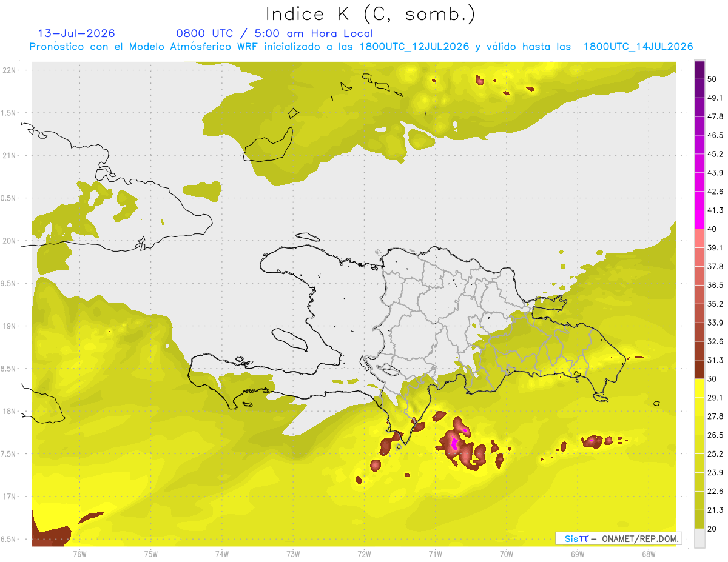Select the '13-Jul-2026' date label
The width and height of the screenshot is (728, 562).
pyautogui.click(x=76, y=33)
